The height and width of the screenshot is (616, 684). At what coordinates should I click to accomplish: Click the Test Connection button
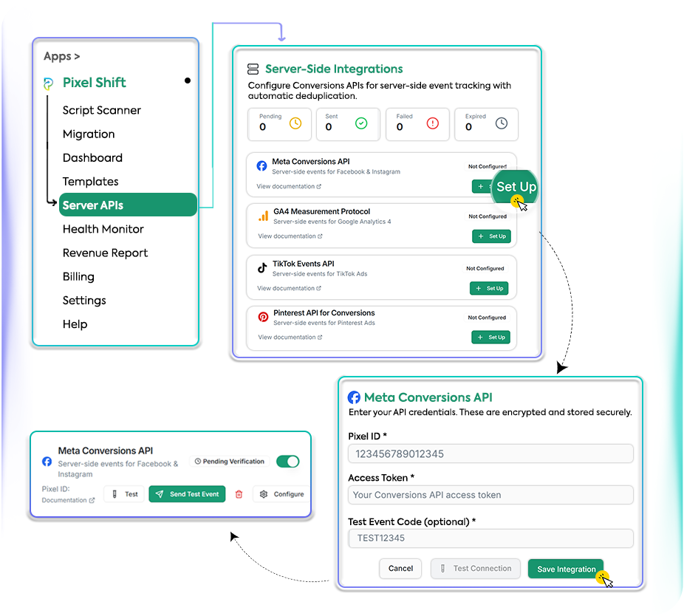coord(476,569)
